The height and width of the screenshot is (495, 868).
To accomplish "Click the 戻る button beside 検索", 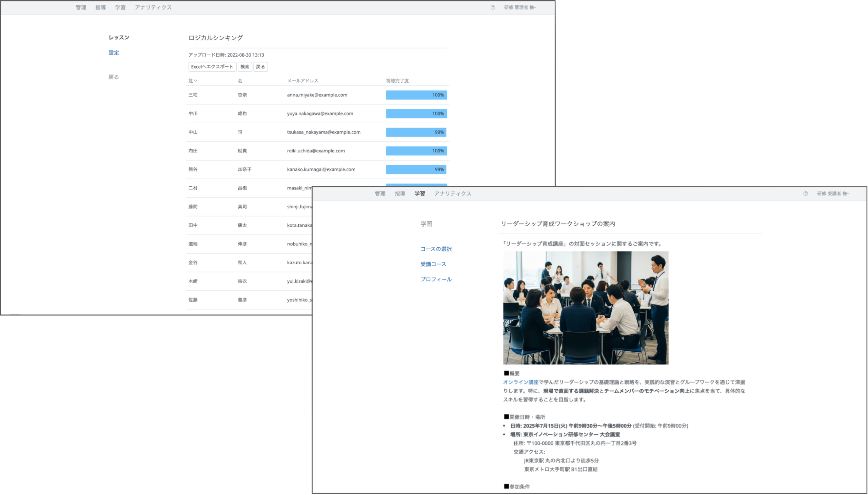I will 260,67.
